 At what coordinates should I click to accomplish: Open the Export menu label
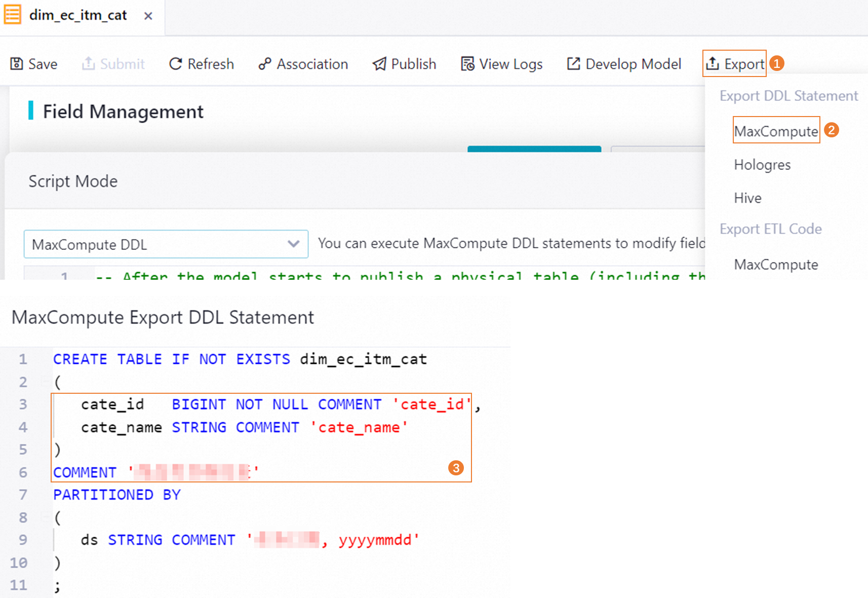pyautogui.click(x=744, y=64)
